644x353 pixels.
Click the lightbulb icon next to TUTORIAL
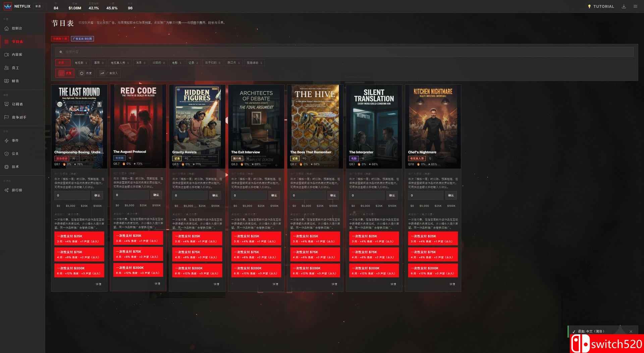[589, 6]
